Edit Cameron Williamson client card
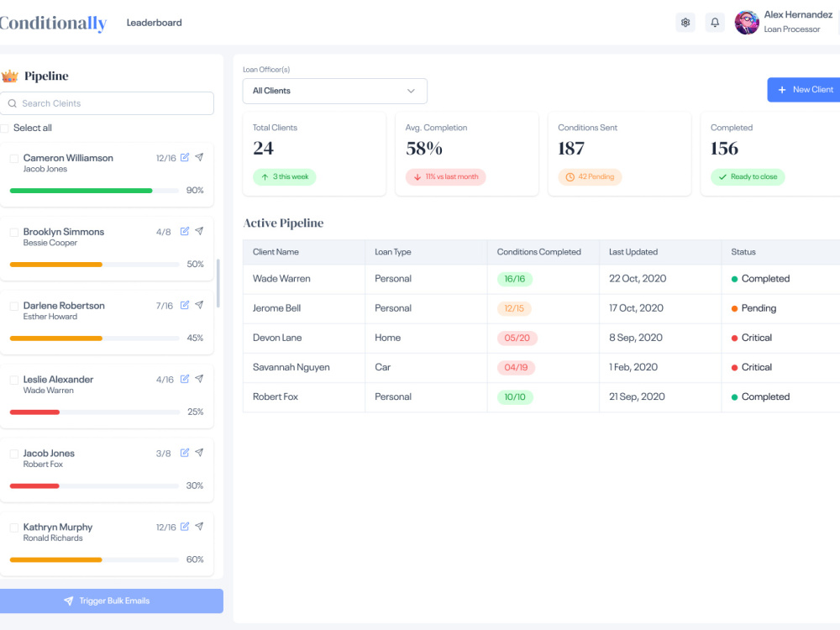The height and width of the screenshot is (630, 840). tap(185, 158)
